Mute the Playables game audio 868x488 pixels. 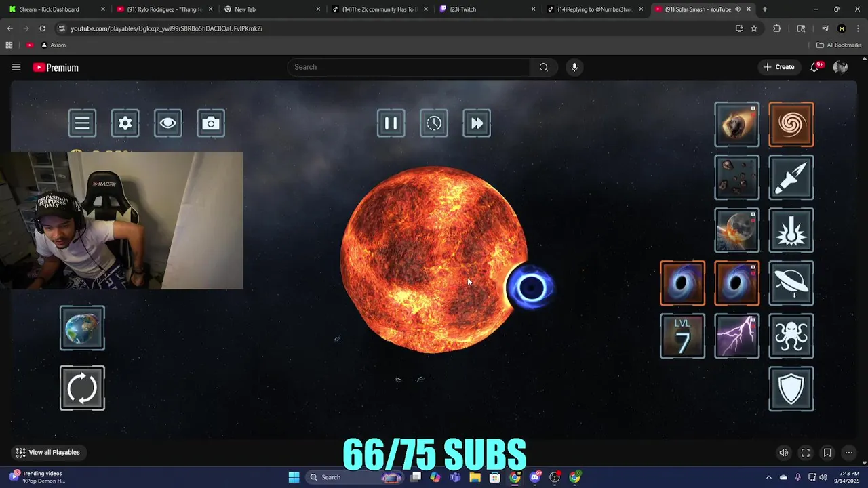(784, 453)
